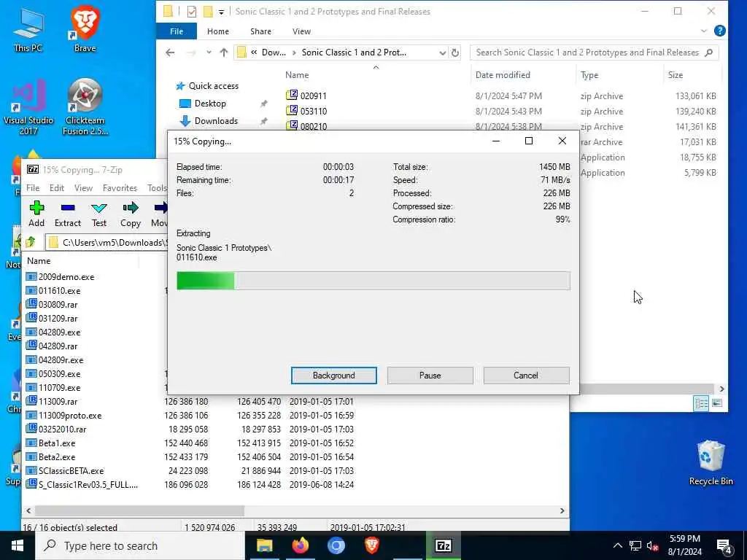Image resolution: width=747 pixels, height=560 pixels.
Task: Select Clickteam Fusion 2.5 desktop shortcut
Action: click(x=85, y=107)
